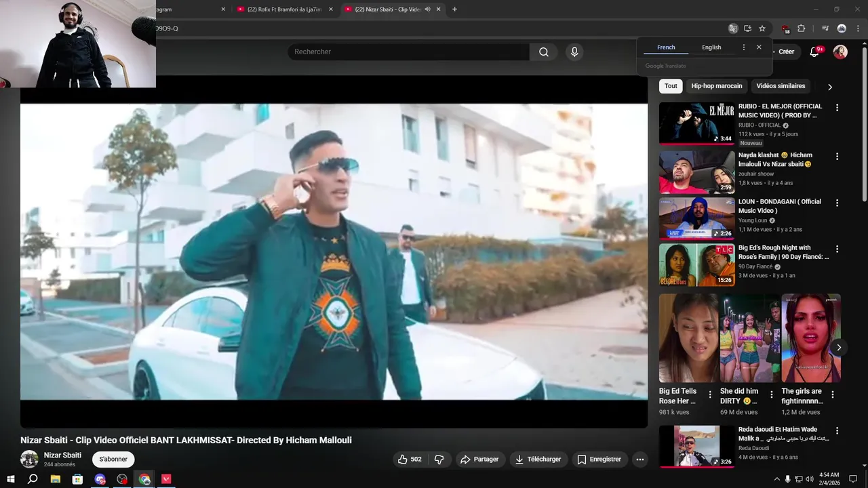Close the Google Translate popup
The height and width of the screenshot is (488, 868).
click(759, 47)
